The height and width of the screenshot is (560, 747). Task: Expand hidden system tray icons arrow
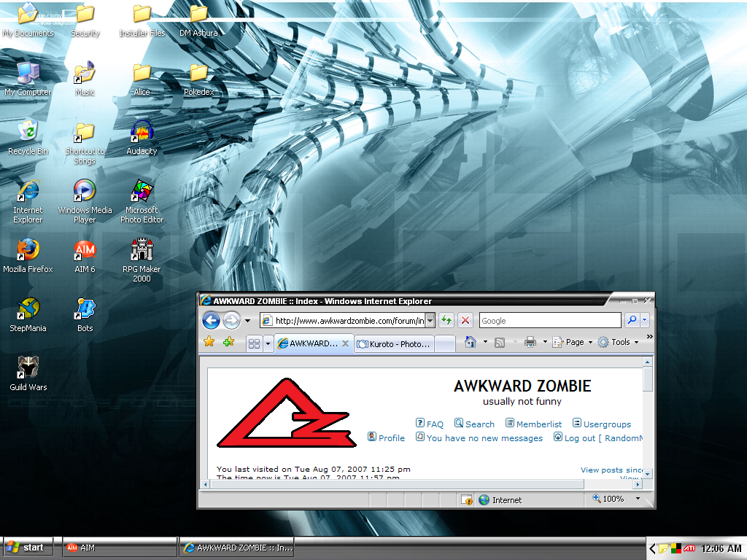click(x=651, y=548)
